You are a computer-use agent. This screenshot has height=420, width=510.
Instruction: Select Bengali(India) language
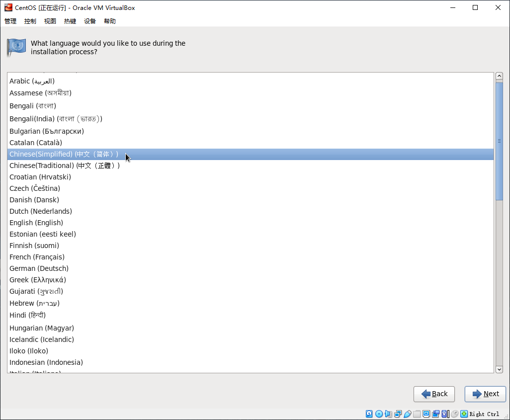point(251,119)
